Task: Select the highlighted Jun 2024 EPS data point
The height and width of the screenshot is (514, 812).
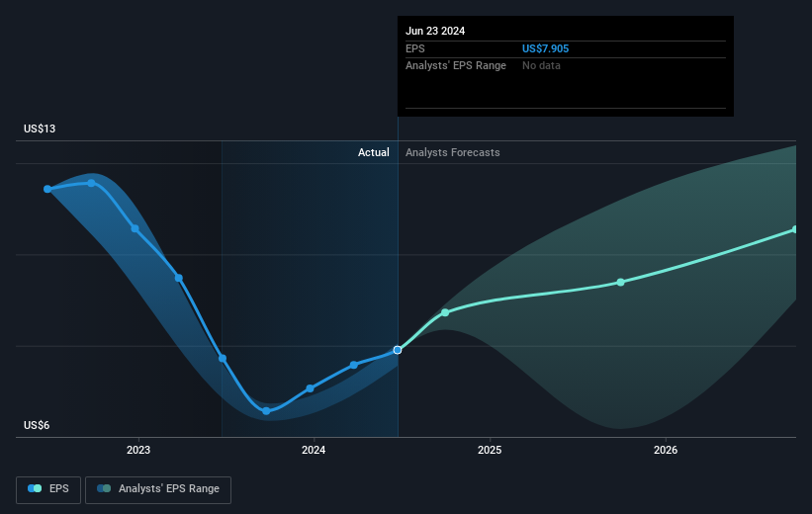Action: point(398,350)
